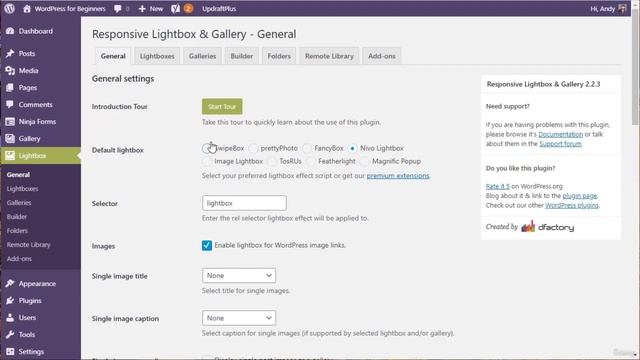Image resolution: width=640 pixels, height=360 pixels.
Task: Switch to the Lightboxes tab
Action: (x=157, y=56)
